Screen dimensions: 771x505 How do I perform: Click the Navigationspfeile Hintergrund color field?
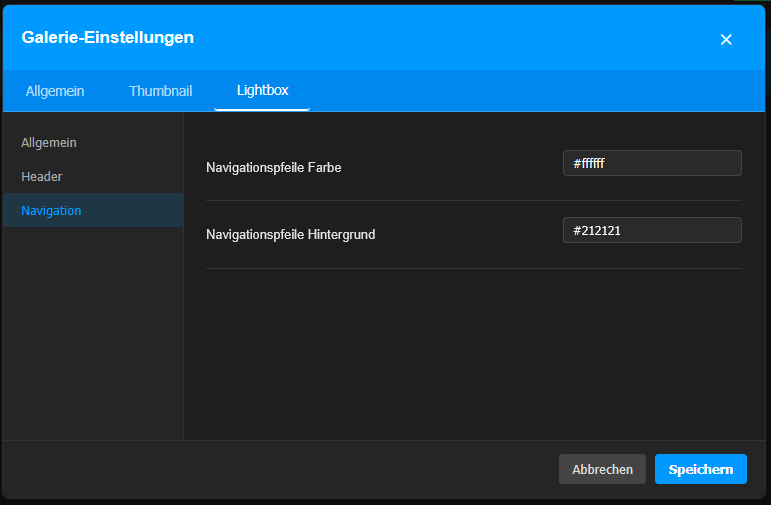click(x=652, y=230)
